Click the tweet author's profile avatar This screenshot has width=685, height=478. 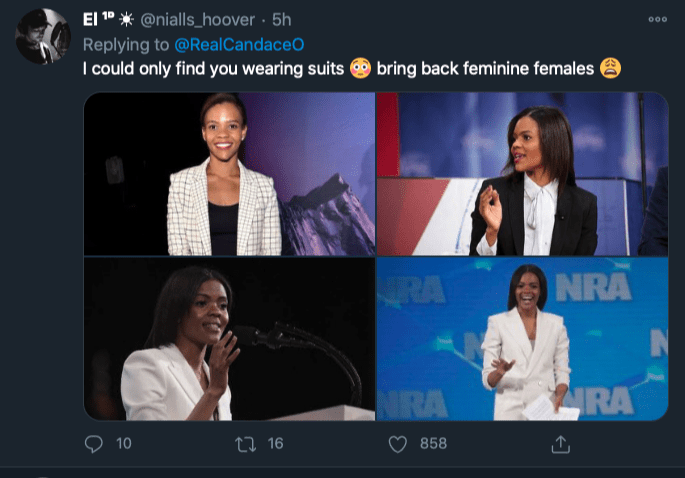coord(42,37)
